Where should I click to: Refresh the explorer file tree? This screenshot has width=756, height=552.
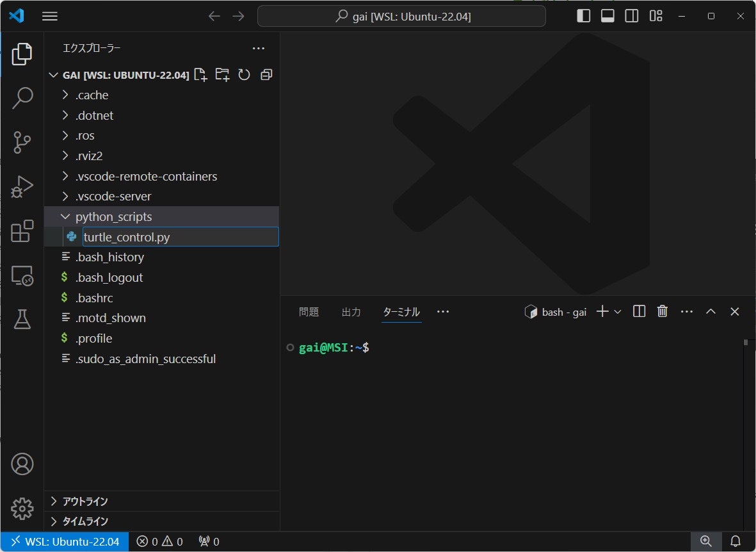[x=245, y=75]
